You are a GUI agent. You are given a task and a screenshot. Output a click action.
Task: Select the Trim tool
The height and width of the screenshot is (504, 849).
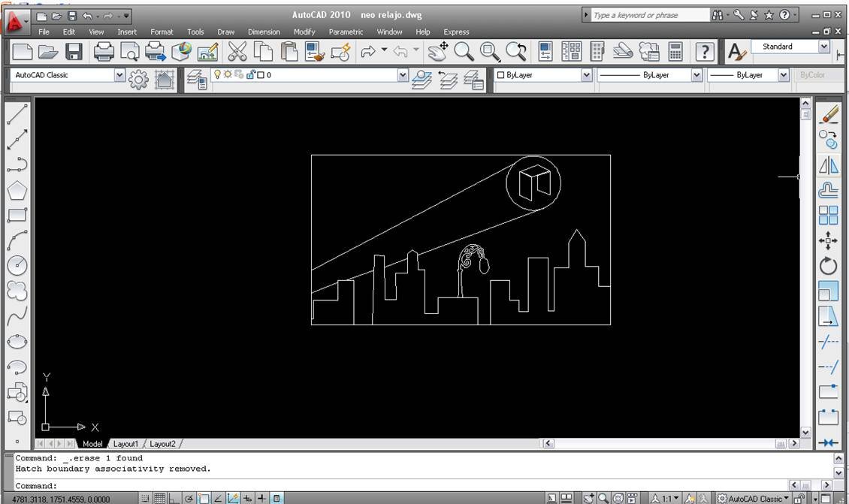[829, 342]
